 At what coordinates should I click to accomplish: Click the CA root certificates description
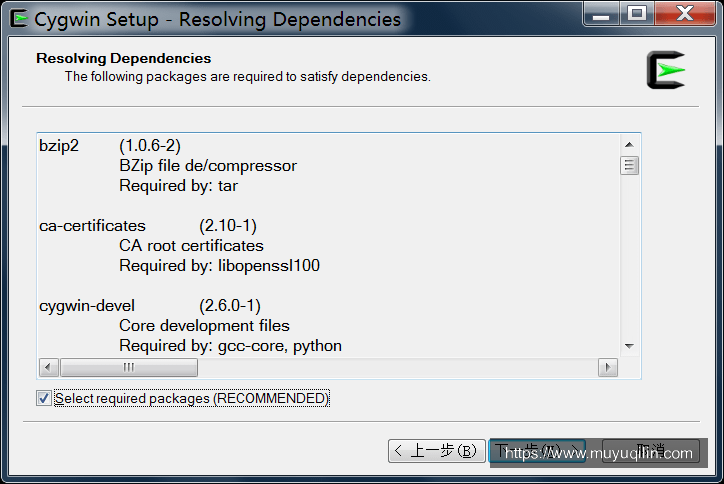191,246
